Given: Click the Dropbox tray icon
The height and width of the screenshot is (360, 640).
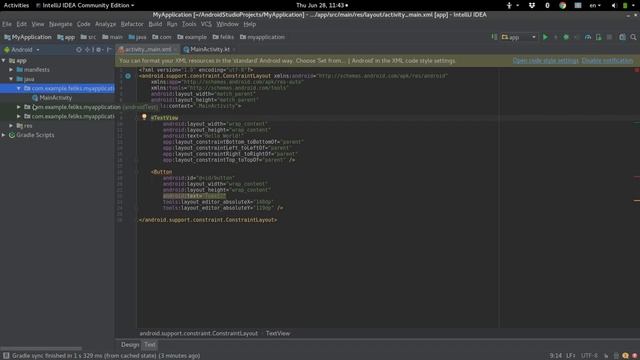Looking at the screenshot, I should [531, 5].
